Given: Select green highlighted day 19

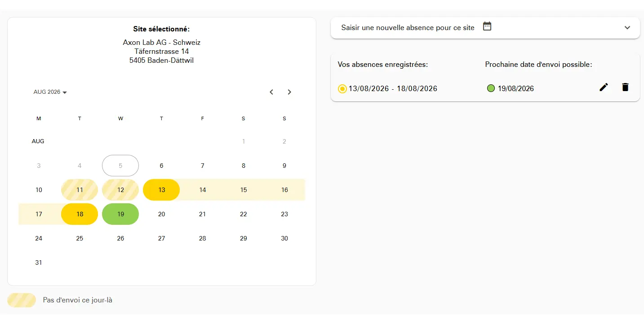Looking at the screenshot, I should [120, 214].
